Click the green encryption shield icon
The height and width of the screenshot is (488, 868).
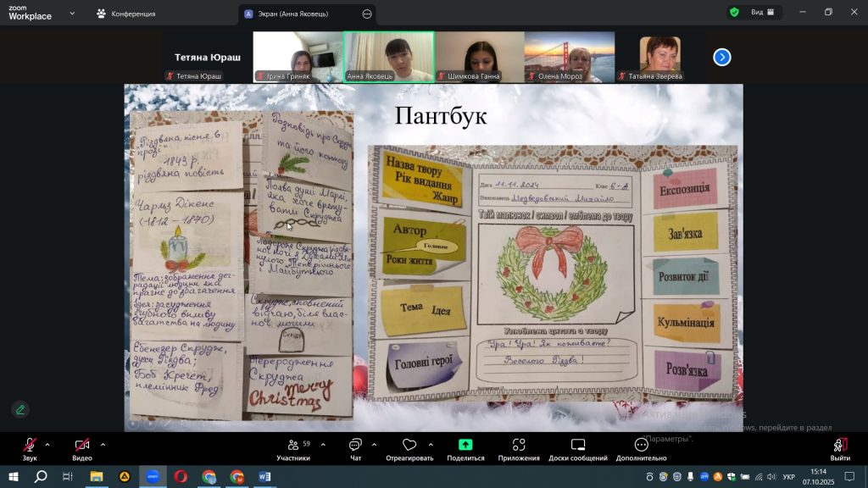[x=734, y=12]
